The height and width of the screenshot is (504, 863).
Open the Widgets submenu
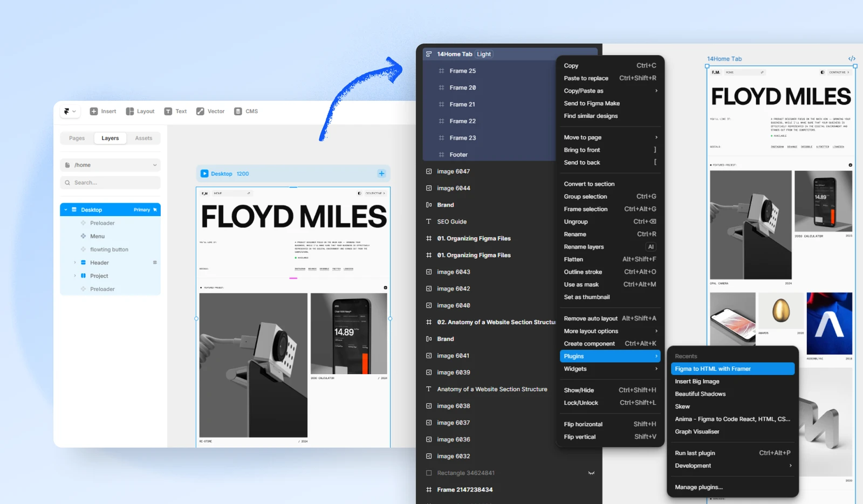tap(610, 369)
